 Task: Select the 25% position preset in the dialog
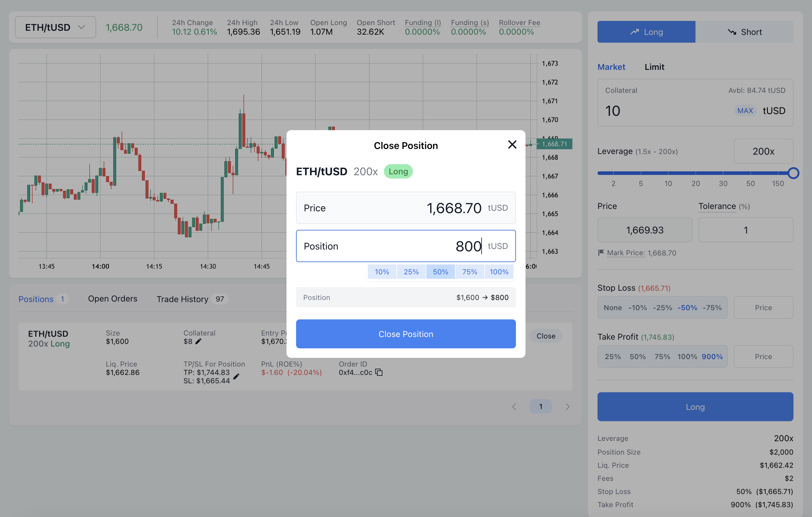coord(411,272)
